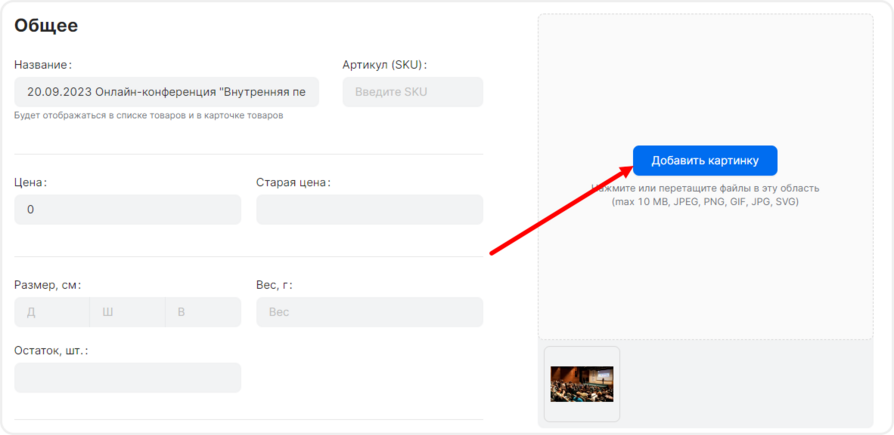Screen dimensions: 894x435
Task: Click into the Цена field showing 0
Action: point(127,210)
